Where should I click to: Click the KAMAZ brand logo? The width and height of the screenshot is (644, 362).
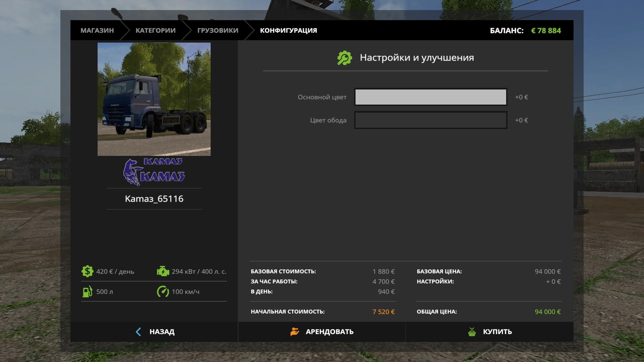pyautogui.click(x=154, y=172)
